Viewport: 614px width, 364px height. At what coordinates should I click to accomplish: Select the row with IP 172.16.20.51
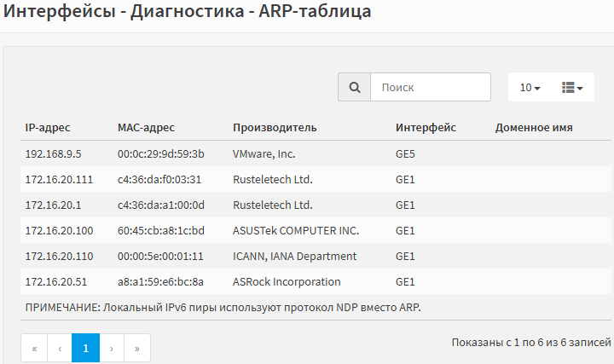[x=316, y=282]
